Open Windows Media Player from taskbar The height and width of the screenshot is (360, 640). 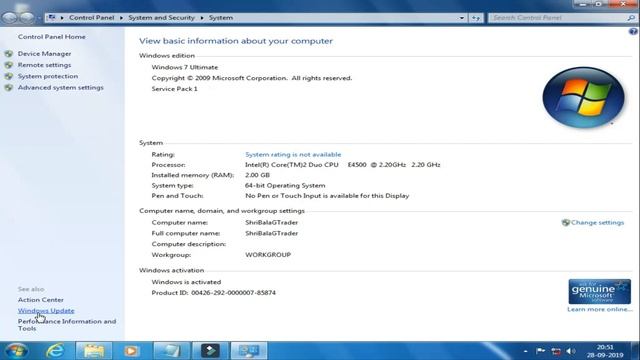pos(131,351)
